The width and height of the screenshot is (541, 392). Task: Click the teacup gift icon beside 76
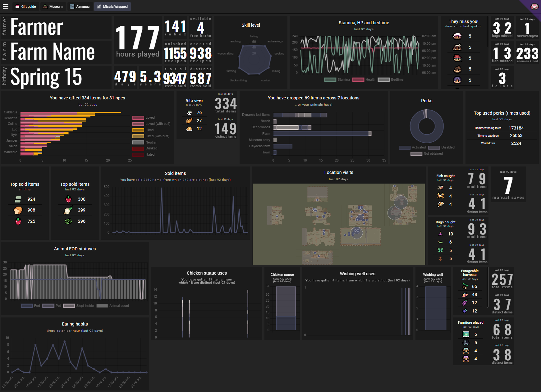(x=189, y=112)
